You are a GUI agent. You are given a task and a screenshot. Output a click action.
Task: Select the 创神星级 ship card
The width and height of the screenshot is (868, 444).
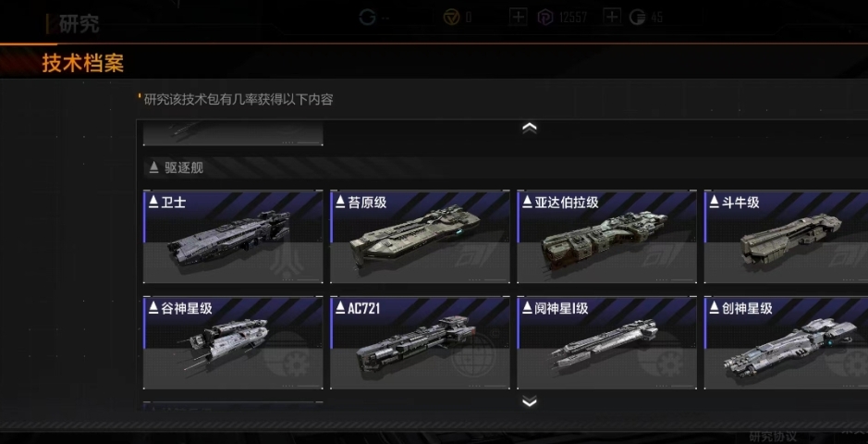pyautogui.click(x=786, y=342)
